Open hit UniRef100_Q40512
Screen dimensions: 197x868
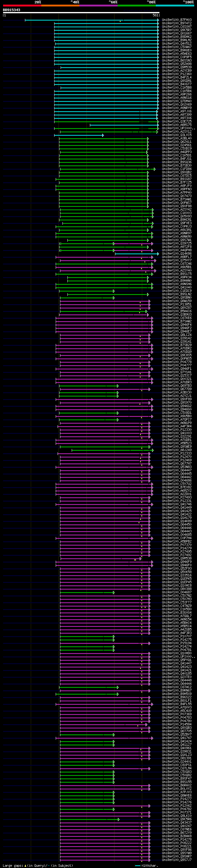click(x=176, y=43)
